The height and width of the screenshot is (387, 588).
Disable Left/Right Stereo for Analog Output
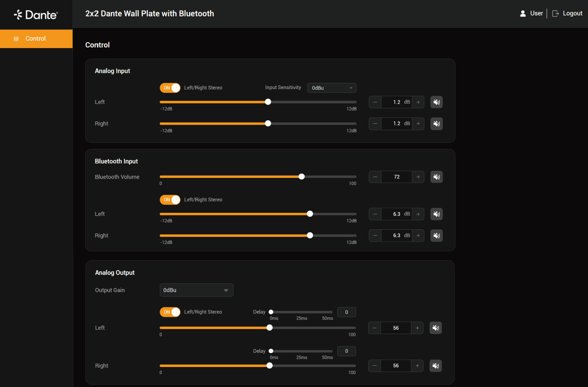(x=170, y=312)
